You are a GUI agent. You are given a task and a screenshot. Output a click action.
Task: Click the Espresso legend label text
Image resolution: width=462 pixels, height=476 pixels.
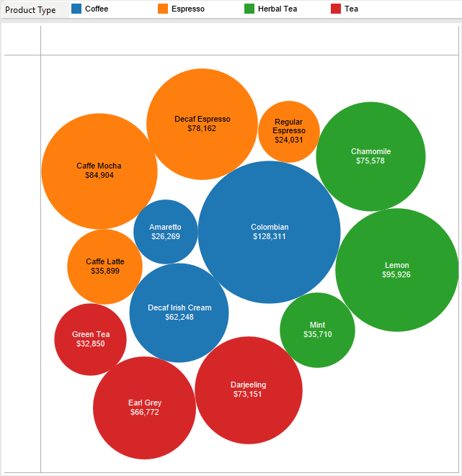pyautogui.click(x=187, y=9)
